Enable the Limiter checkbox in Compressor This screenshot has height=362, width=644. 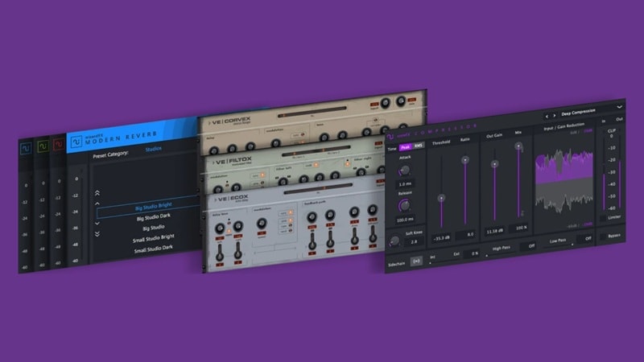pos(602,218)
